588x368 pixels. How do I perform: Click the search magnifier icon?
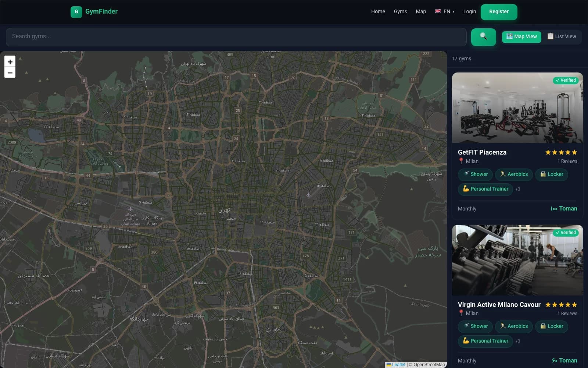(483, 36)
